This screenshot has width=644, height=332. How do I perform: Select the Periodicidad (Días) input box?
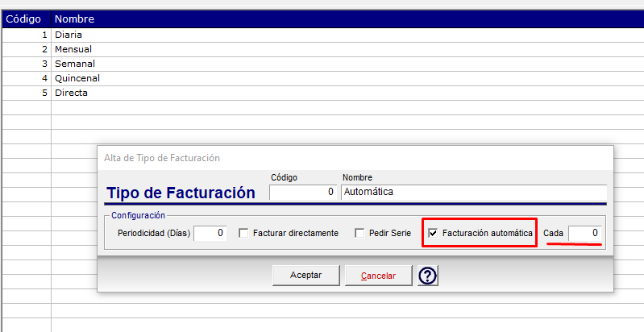tap(210, 233)
